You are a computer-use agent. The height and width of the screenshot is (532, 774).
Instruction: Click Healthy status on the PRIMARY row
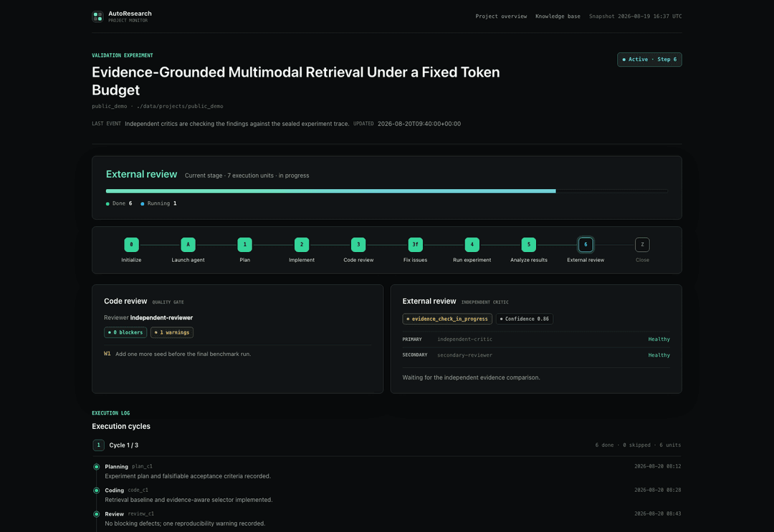point(659,339)
